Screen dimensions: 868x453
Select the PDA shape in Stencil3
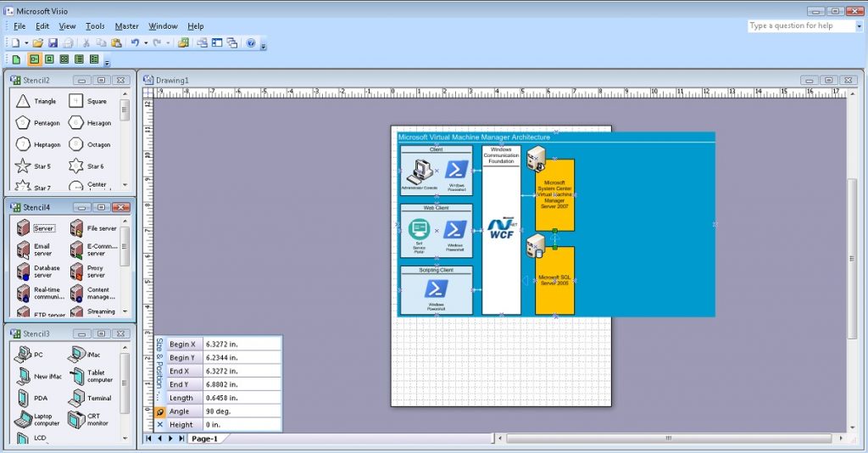(x=32, y=398)
